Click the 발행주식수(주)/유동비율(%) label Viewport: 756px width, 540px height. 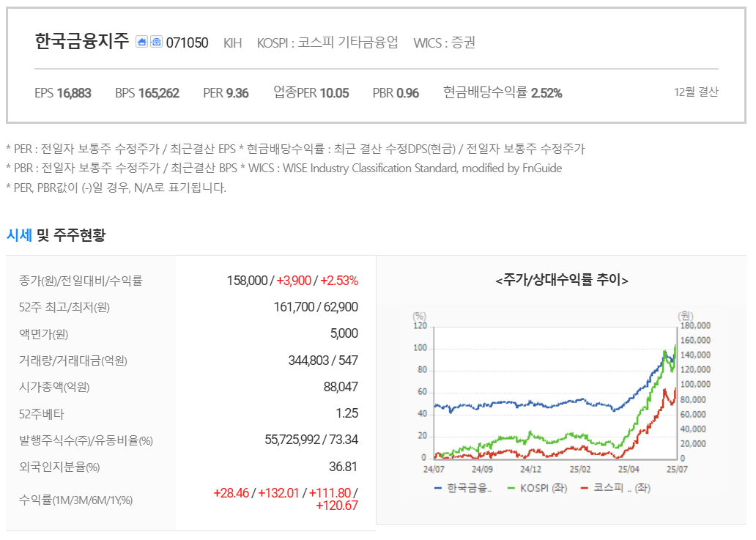(x=86, y=440)
